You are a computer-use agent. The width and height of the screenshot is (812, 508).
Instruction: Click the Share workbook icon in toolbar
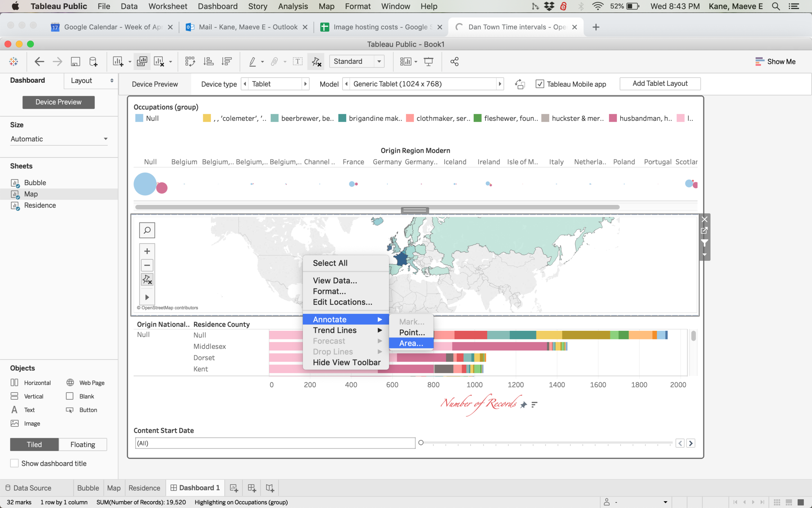[x=454, y=61]
